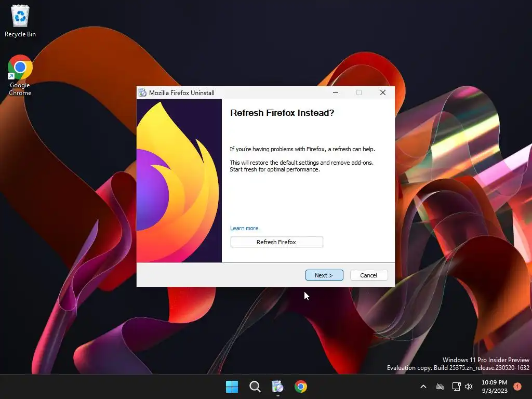532x399 pixels.
Task: Open the network status tray icon
Action: [x=456, y=387]
